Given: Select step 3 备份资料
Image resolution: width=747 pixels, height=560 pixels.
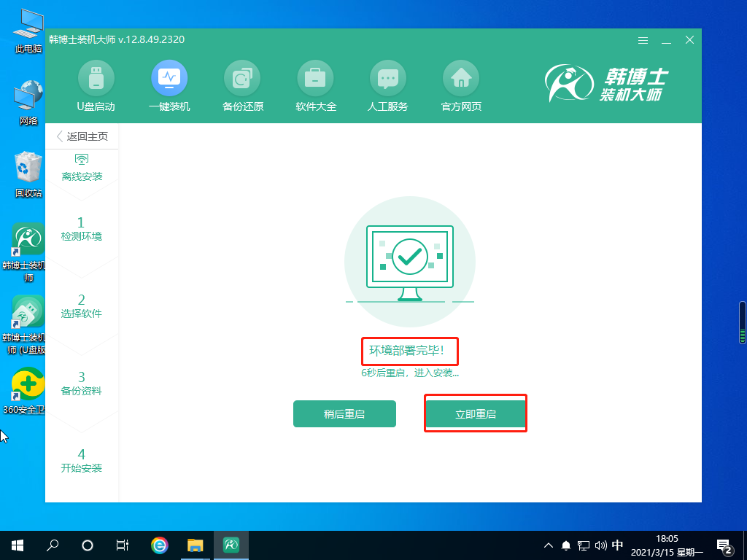Looking at the screenshot, I should (x=82, y=384).
